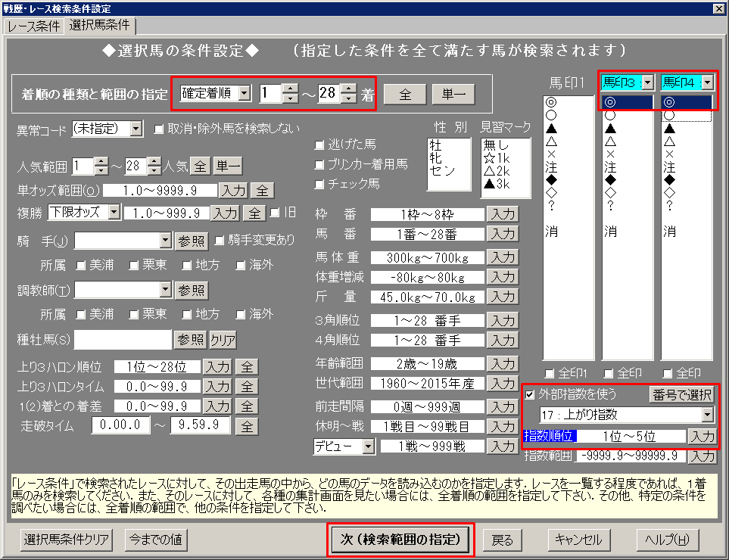Image resolution: width=729 pixels, height=560 pixels.
Task: Select the ◎ mark in 馬印1 list
Action: [x=551, y=102]
